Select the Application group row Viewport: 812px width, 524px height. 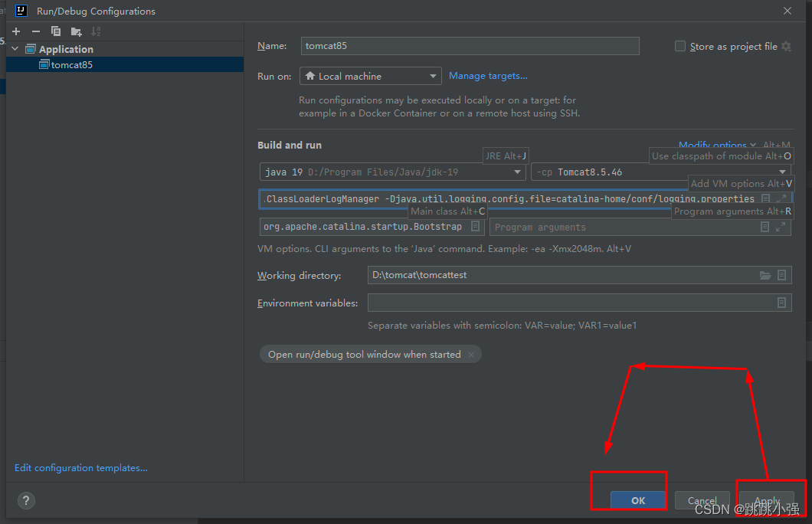[x=125, y=49]
